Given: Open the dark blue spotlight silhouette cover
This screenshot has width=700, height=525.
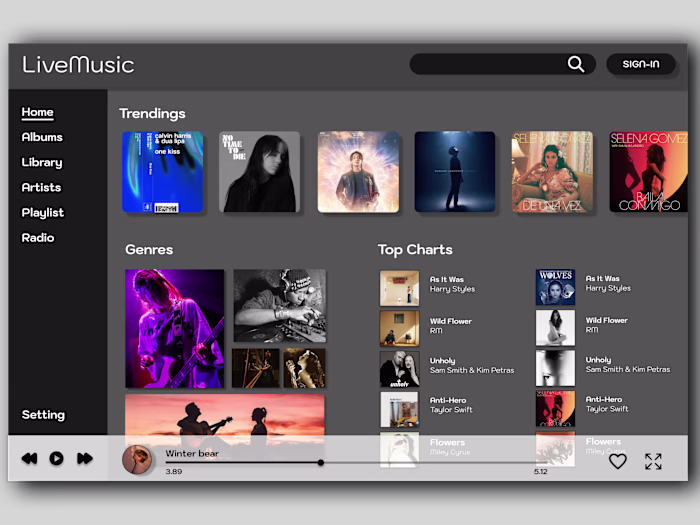Looking at the screenshot, I should click(455, 172).
